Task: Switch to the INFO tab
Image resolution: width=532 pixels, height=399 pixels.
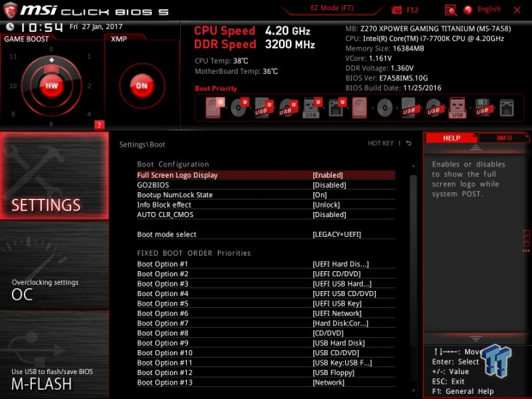Action: pos(505,138)
